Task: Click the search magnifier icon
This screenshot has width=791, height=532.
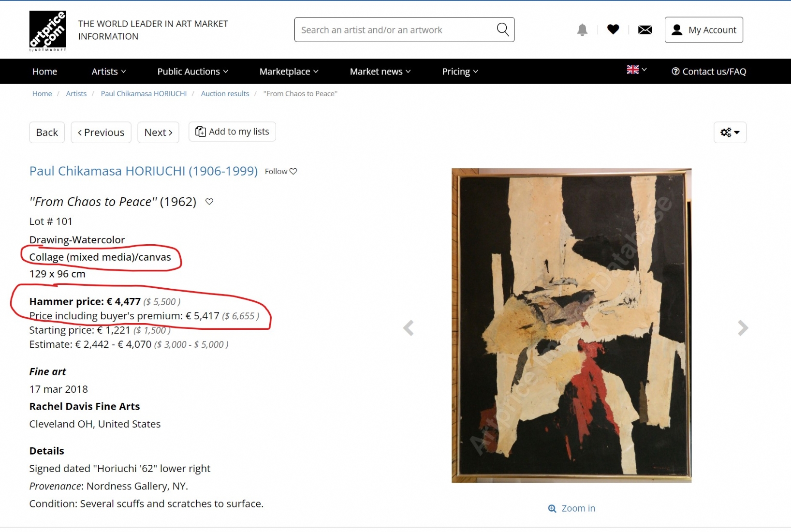Action: (x=502, y=30)
